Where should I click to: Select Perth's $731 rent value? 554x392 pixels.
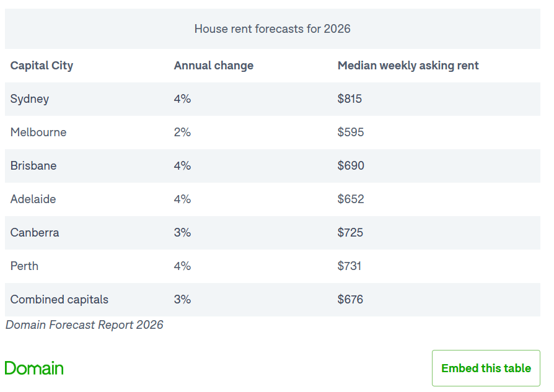350,266
